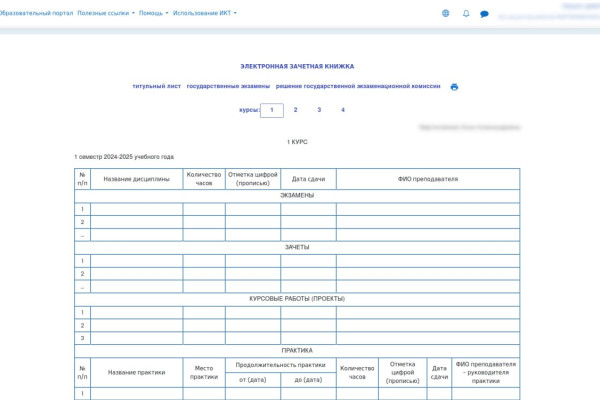
Task: Expand the Полезные ссылки dropdown
Action: 105,14
